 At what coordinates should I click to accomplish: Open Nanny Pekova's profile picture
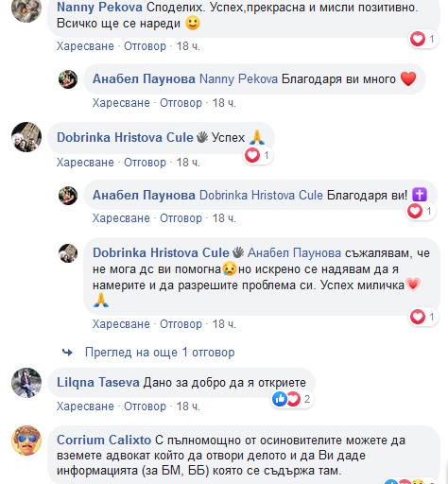(x=26, y=9)
